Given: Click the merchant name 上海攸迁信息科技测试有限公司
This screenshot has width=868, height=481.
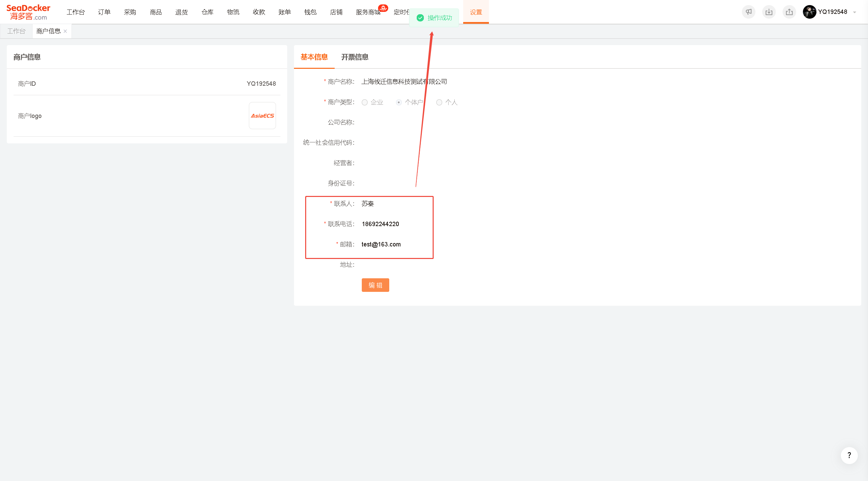Looking at the screenshot, I should click(x=404, y=82).
